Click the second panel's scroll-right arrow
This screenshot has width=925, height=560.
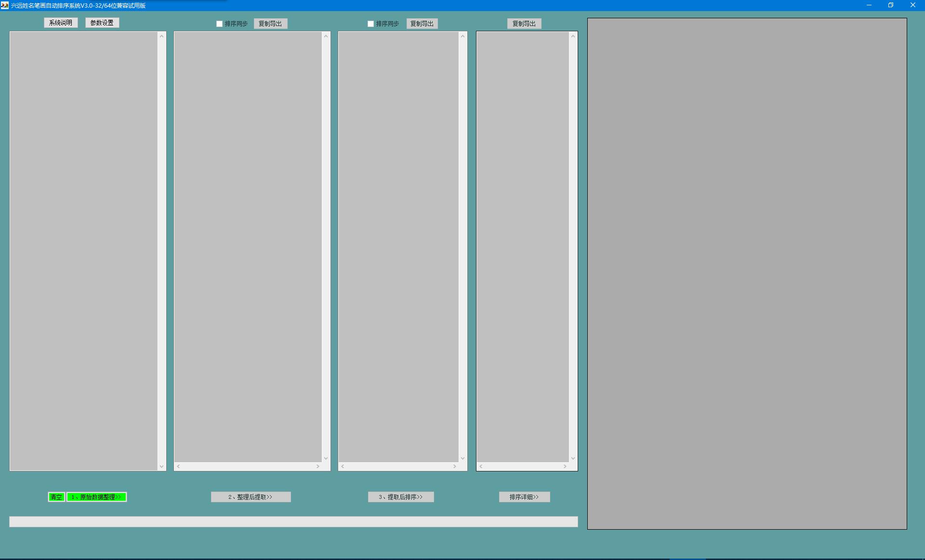point(317,466)
